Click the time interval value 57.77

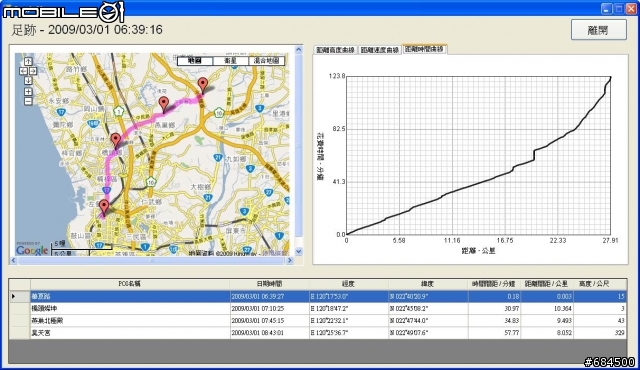tap(494, 333)
